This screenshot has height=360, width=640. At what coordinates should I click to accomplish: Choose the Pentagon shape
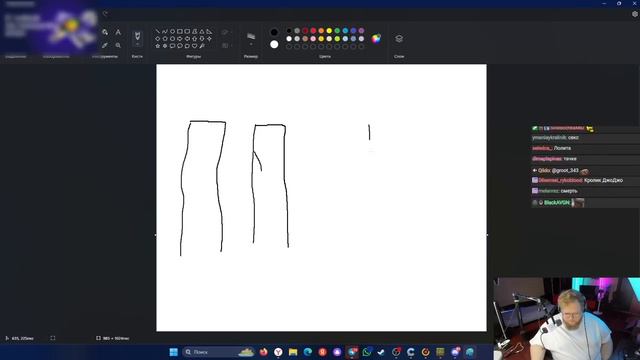[165, 38]
